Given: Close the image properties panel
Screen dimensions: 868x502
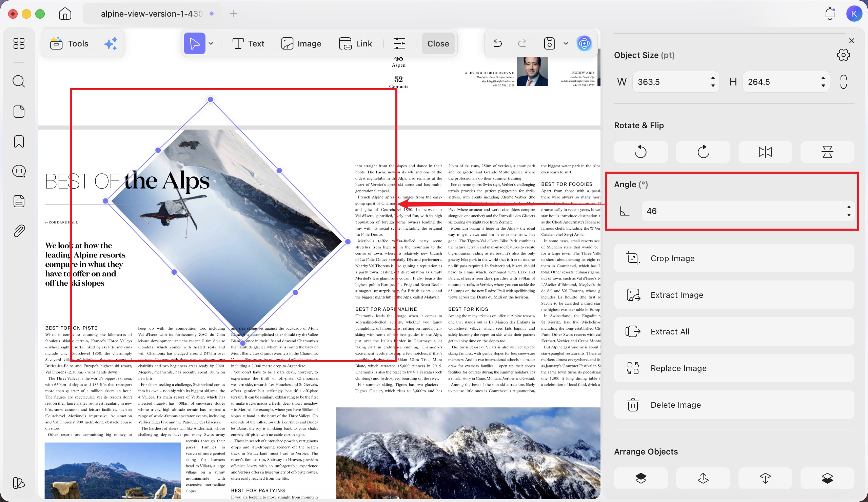Looking at the screenshot, I should [x=852, y=41].
